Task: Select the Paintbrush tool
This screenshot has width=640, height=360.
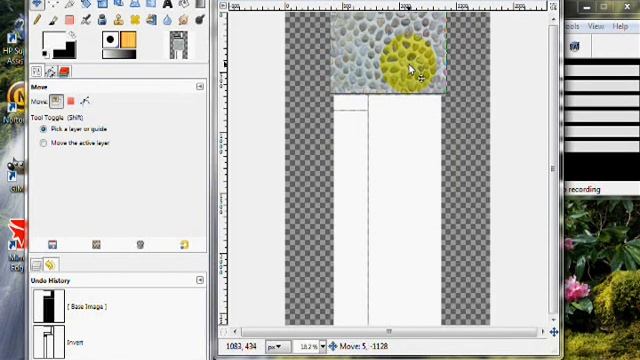Action: (x=53, y=19)
